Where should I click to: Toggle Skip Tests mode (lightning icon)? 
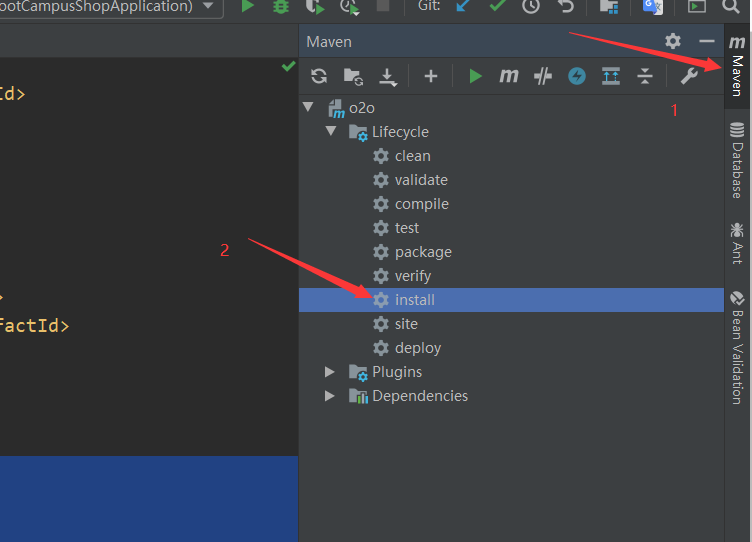click(577, 76)
